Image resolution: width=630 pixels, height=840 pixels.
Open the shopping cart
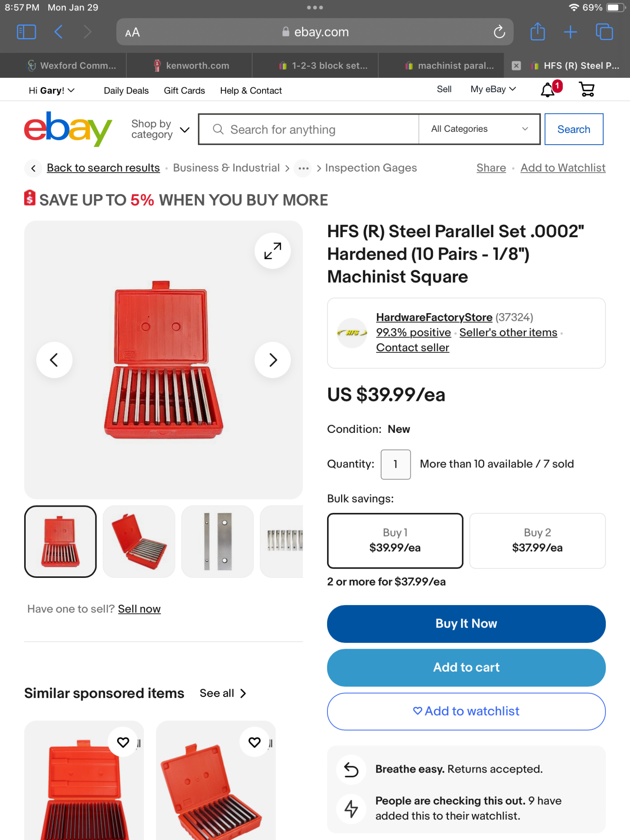(586, 89)
